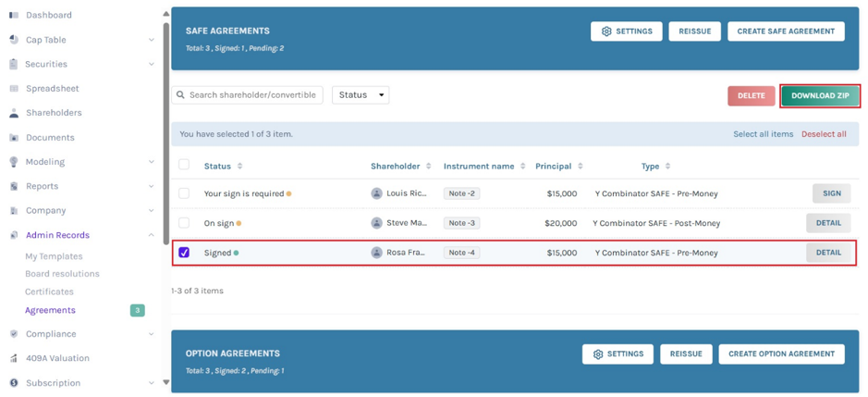868x397 pixels.
Task: Expand the Company menu chevron
Action: (x=151, y=211)
